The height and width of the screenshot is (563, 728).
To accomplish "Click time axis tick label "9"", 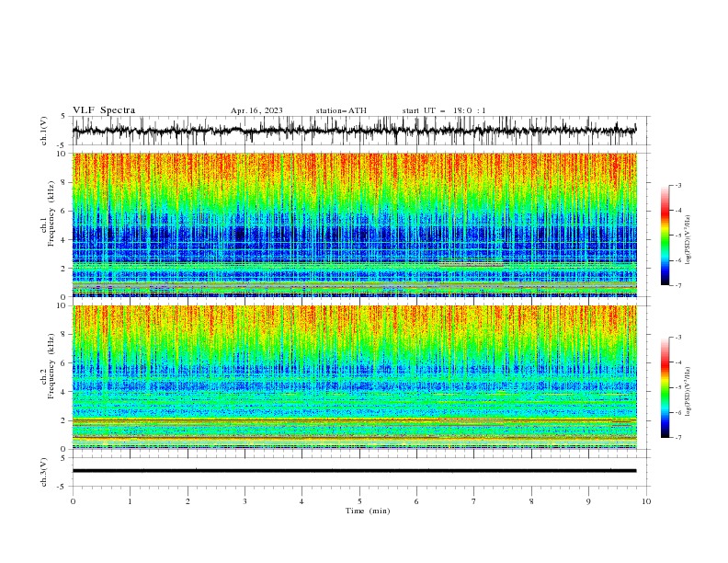I will (588, 501).
